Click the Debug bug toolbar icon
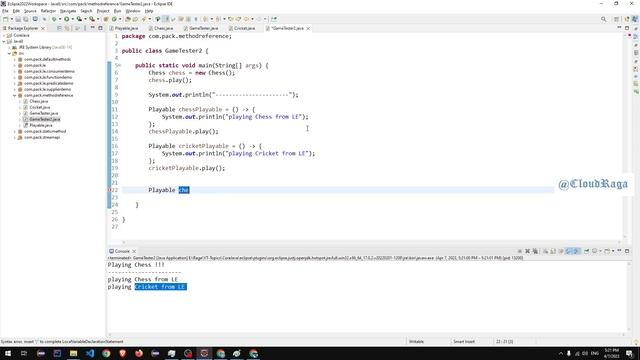 [53, 19]
